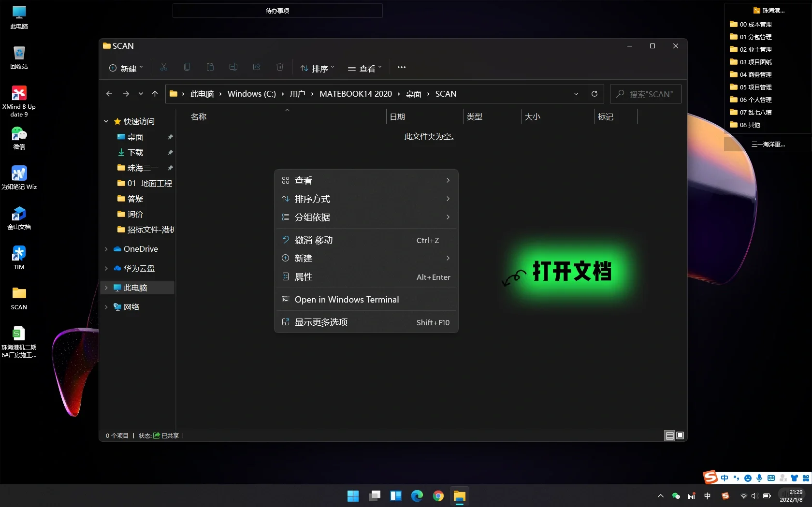This screenshot has width=812, height=507.
Task: Click the Share icon in the toolbar
Action: (x=256, y=67)
